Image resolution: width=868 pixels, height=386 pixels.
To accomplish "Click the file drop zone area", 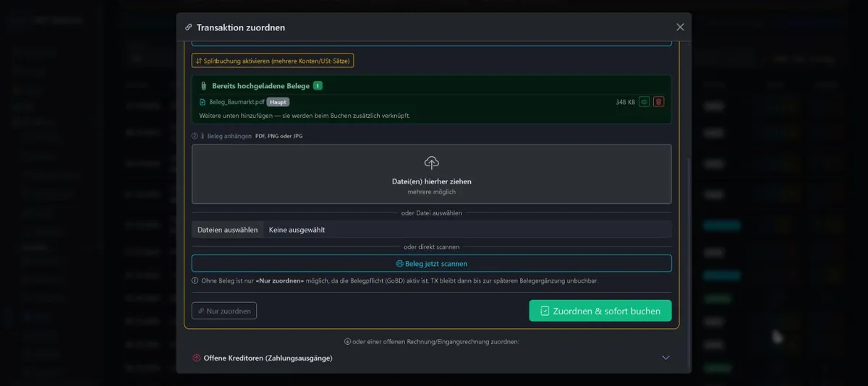I will coord(432,174).
